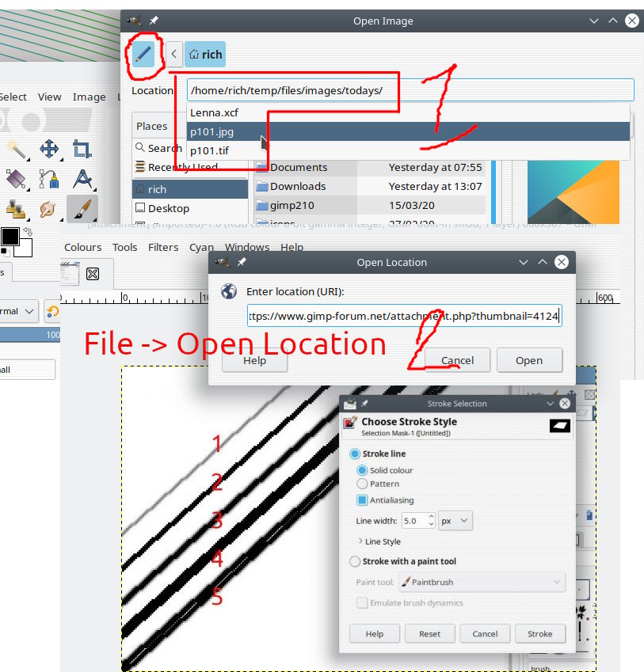
Task: Click the pencil type-a-filename toggle icon
Action: pos(143,54)
